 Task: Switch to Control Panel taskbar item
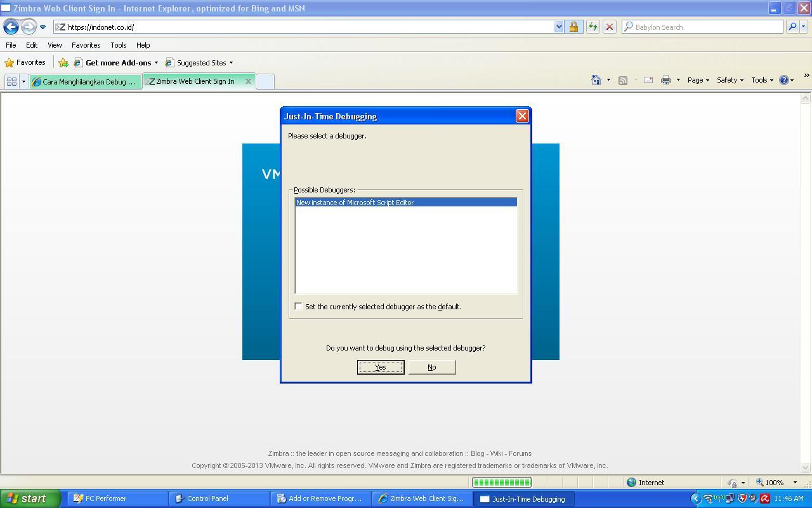click(x=219, y=498)
